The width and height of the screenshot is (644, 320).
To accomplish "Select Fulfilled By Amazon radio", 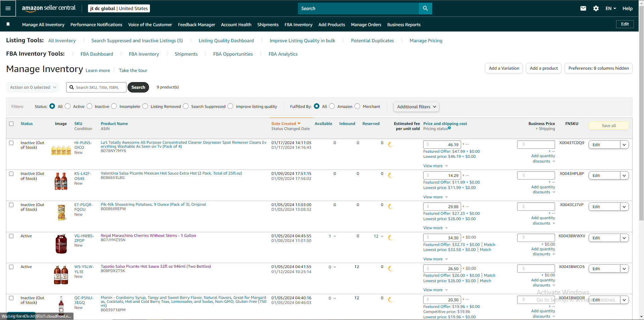I will pyautogui.click(x=332, y=106).
